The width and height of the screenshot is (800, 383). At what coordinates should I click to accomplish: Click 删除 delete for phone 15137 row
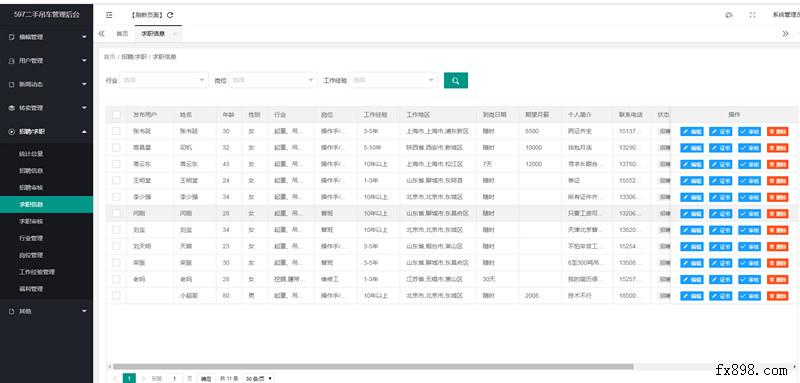coord(777,132)
